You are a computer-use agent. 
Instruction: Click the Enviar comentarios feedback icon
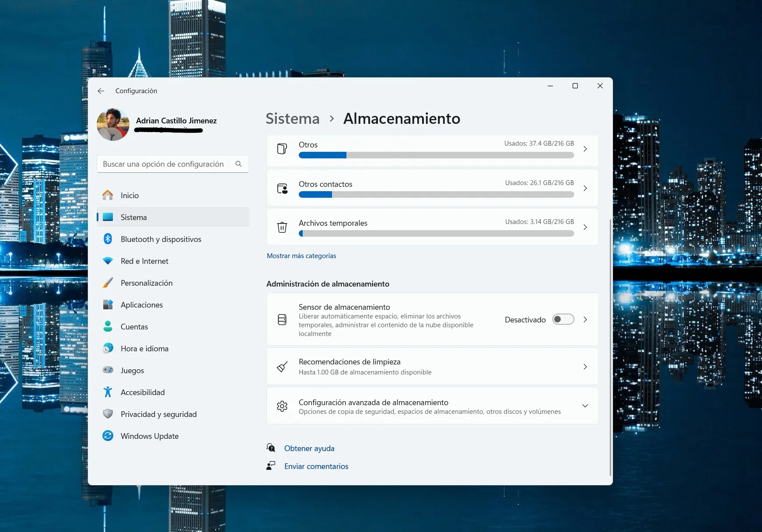pos(271,465)
